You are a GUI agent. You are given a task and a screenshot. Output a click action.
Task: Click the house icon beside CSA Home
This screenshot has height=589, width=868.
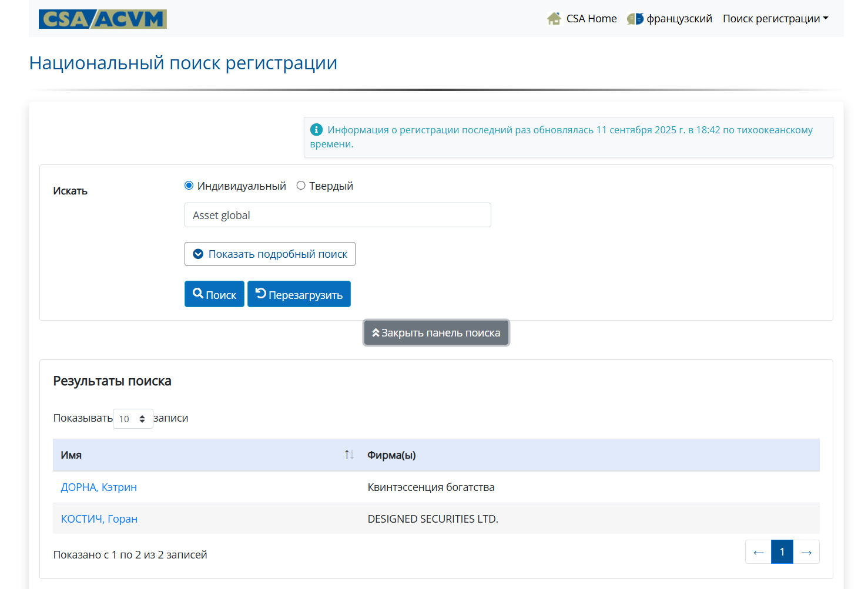pyautogui.click(x=554, y=19)
